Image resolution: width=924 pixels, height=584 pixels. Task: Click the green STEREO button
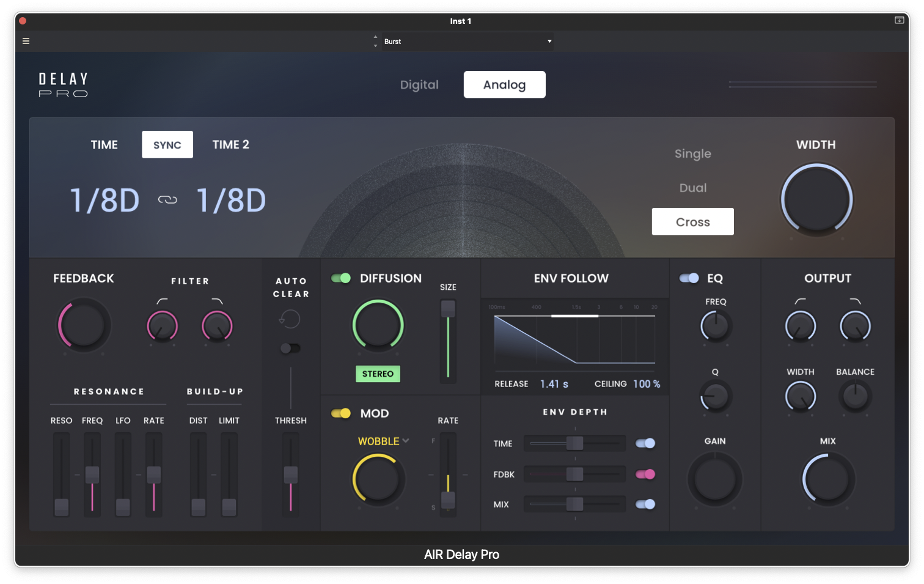tap(378, 374)
